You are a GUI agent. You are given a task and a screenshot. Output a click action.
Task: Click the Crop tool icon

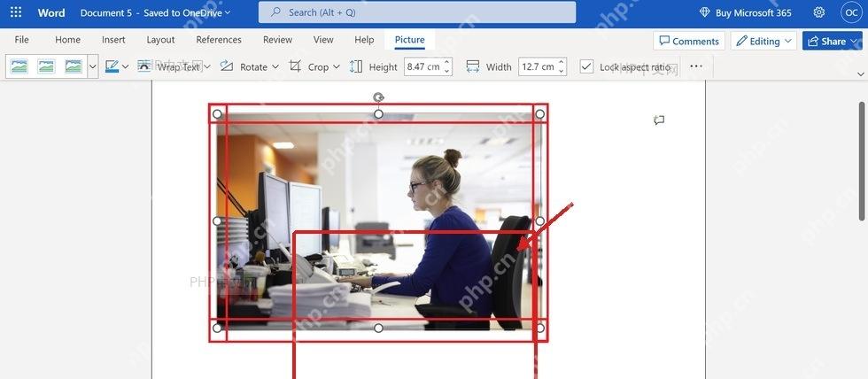click(295, 66)
